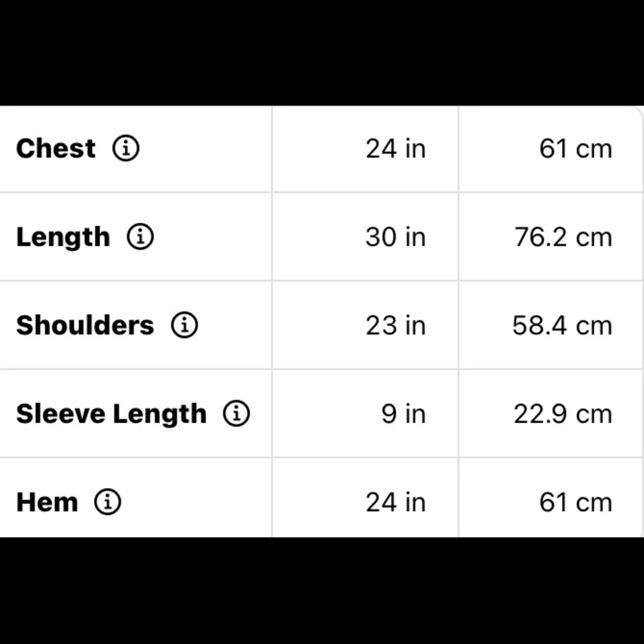Click the 58.4 cm shoulders value

pyautogui.click(x=562, y=325)
